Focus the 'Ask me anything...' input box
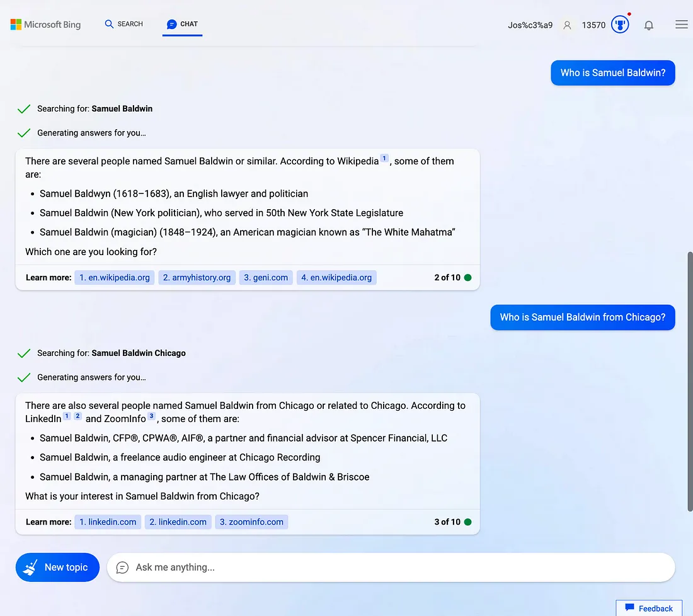This screenshot has height=616, width=693. [x=391, y=568]
